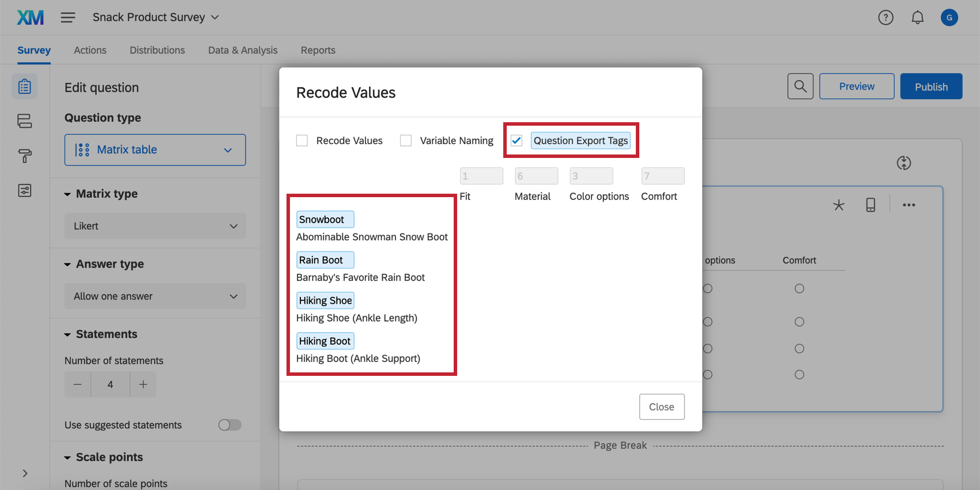Screen dimensions: 980x490
Task: Check the Variable Naming checkbox
Action: pos(406,141)
